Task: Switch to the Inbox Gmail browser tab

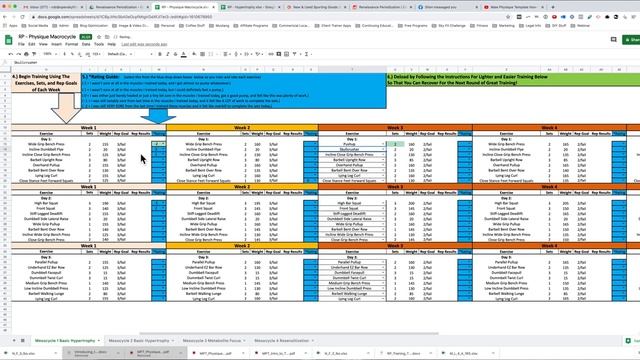Action: coord(52,7)
